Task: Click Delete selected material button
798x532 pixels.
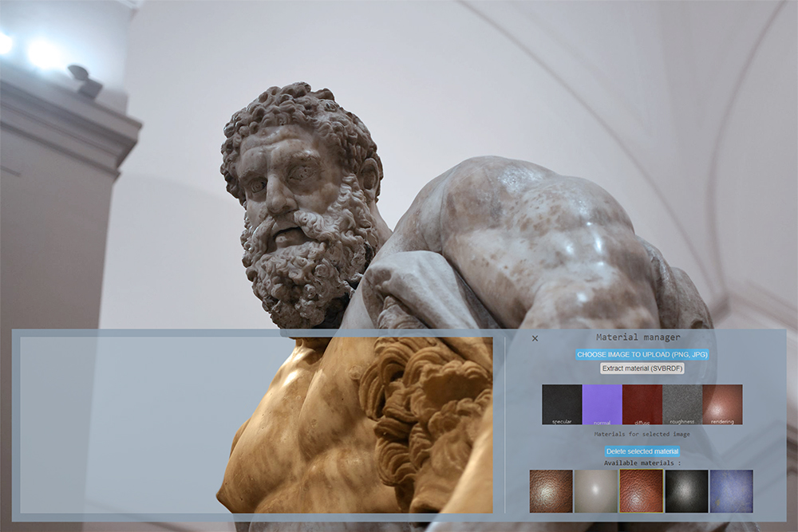Action: (642, 451)
